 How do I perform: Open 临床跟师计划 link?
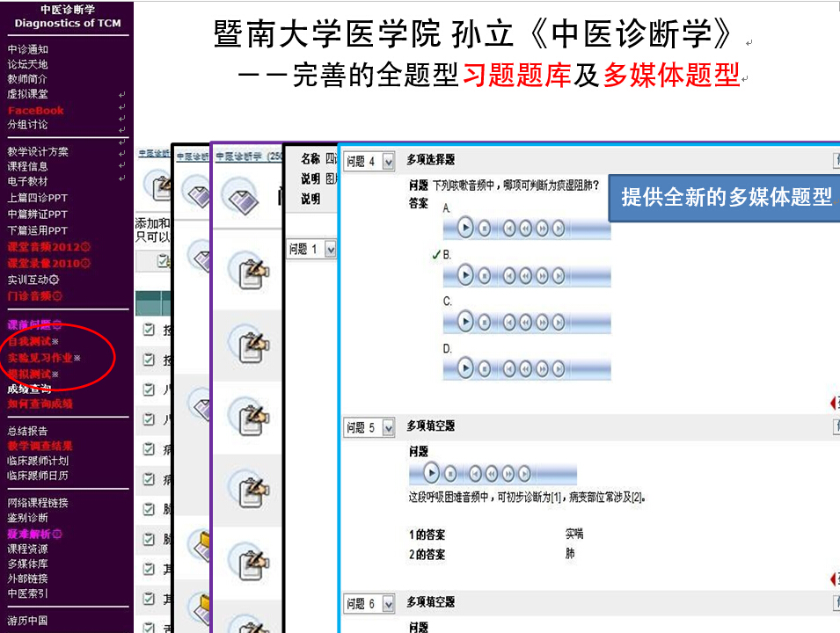pos(38,461)
